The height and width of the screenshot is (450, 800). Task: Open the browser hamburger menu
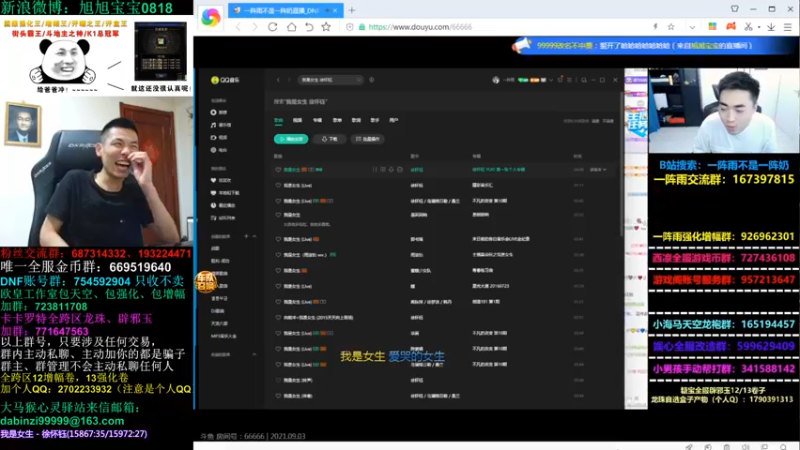pos(788,27)
